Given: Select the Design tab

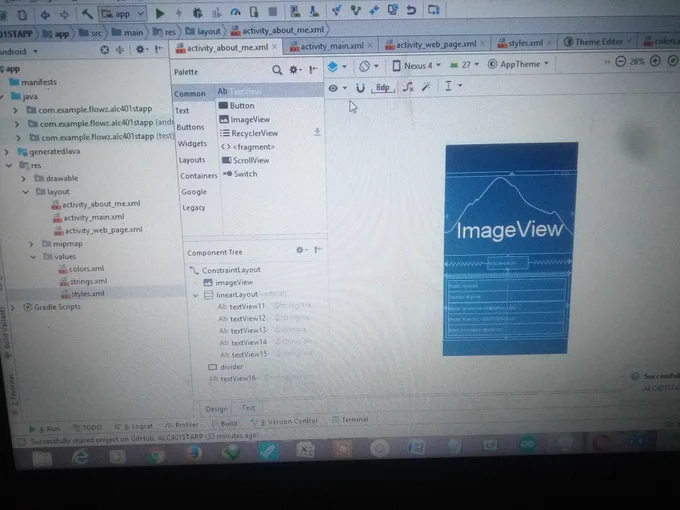Looking at the screenshot, I should pos(216,409).
